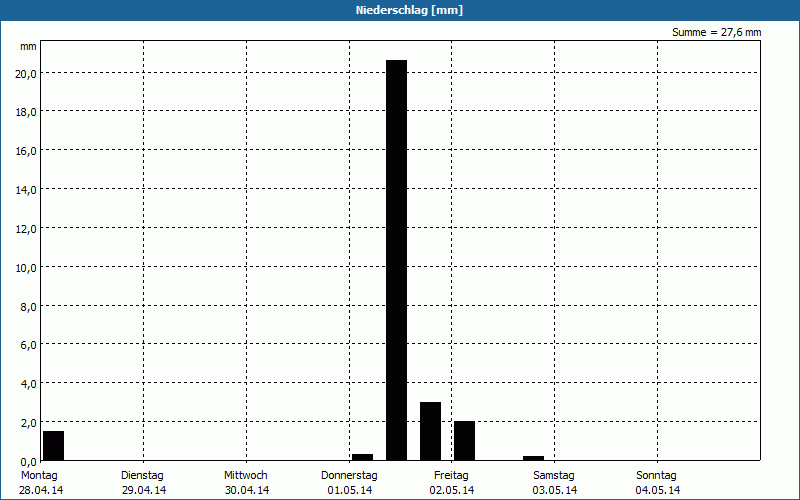Click the 10,0 y-axis value

26,268
